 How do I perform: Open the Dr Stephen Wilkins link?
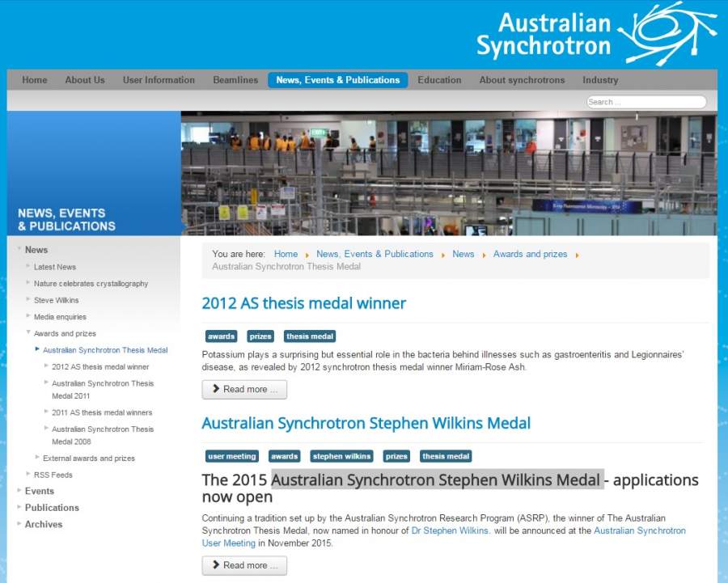pyautogui.click(x=451, y=530)
